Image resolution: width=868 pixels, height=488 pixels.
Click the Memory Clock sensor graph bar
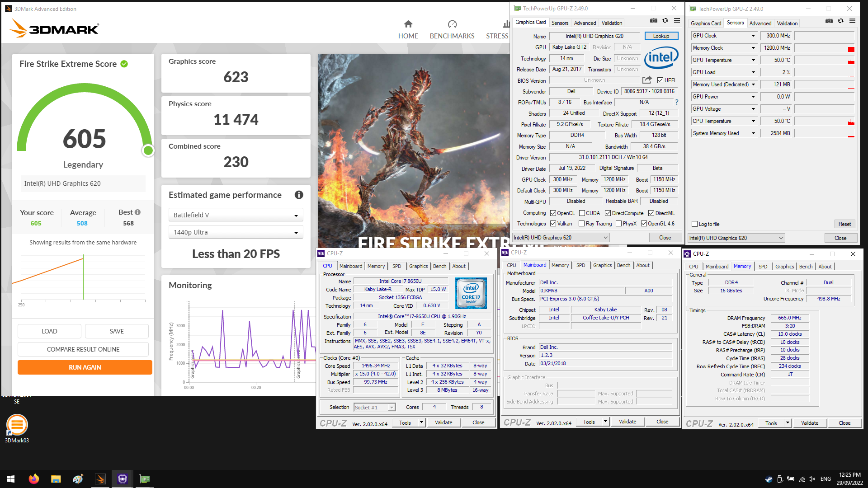pos(825,48)
